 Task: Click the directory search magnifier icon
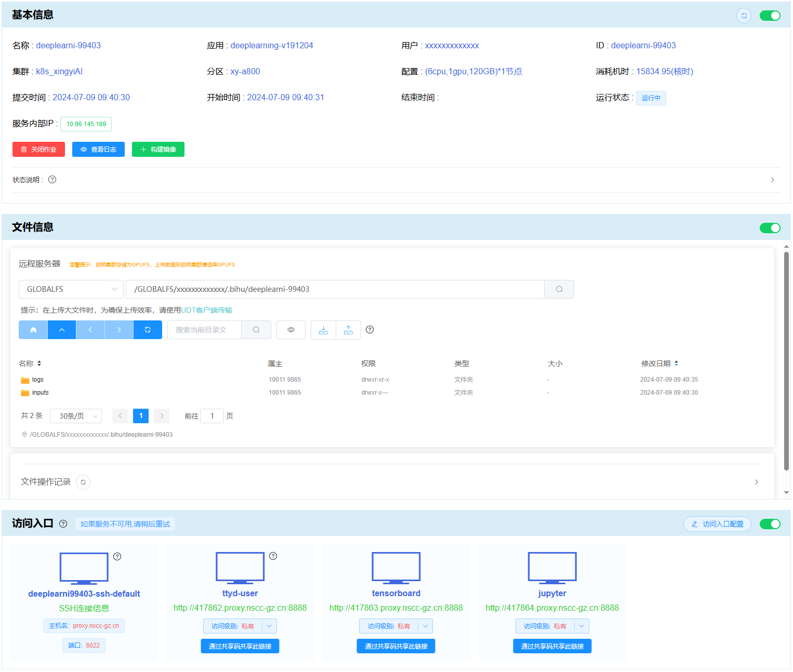point(256,330)
